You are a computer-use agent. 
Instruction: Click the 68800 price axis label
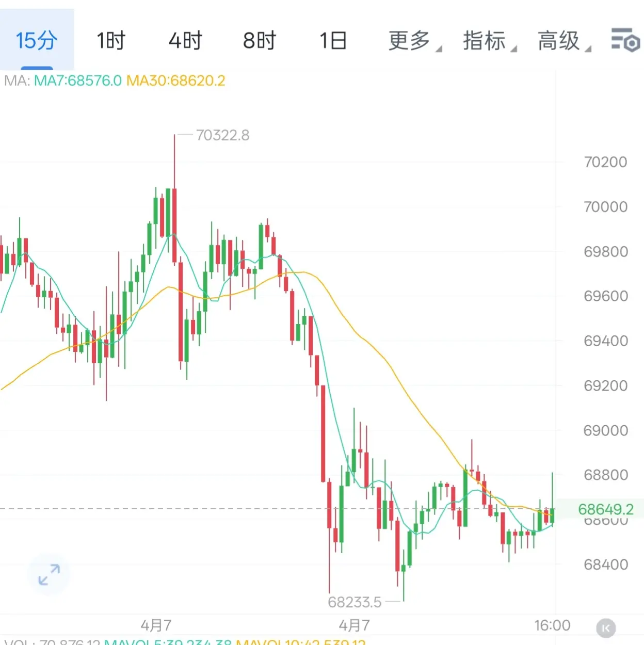605,475
